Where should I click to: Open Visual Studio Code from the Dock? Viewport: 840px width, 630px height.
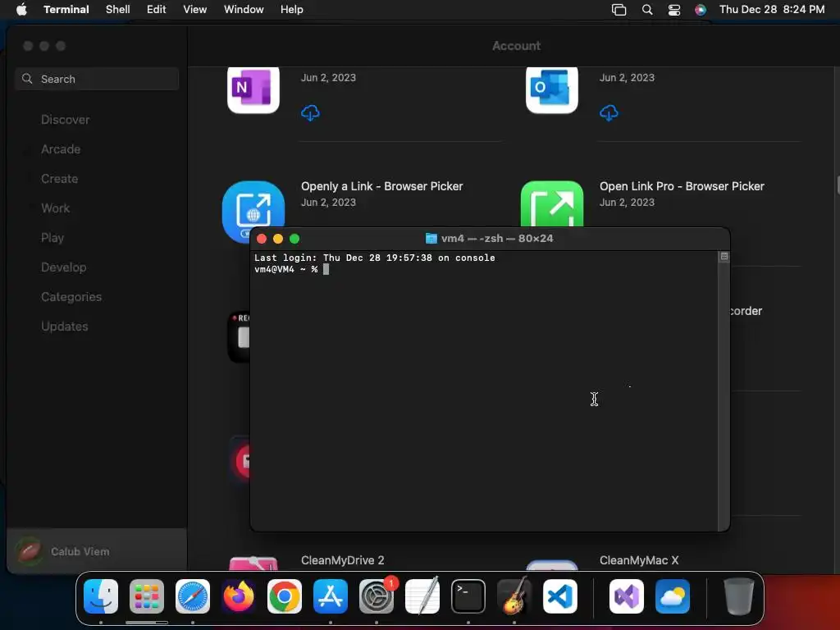click(x=560, y=596)
